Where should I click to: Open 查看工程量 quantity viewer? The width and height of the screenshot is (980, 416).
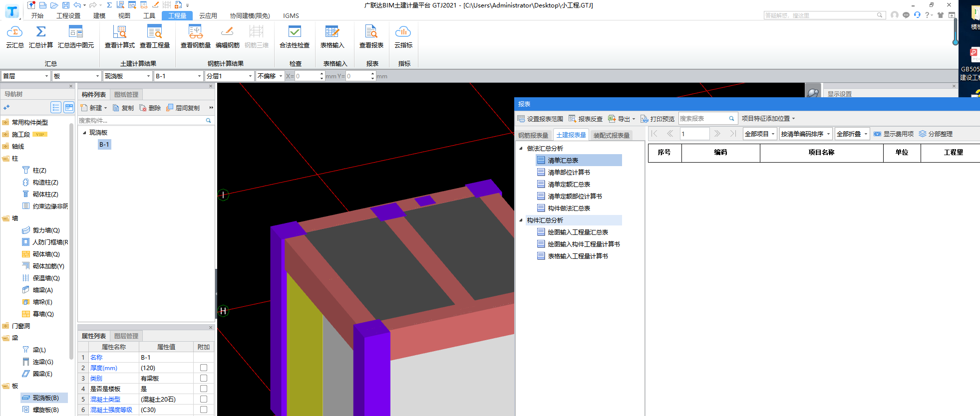click(x=155, y=37)
